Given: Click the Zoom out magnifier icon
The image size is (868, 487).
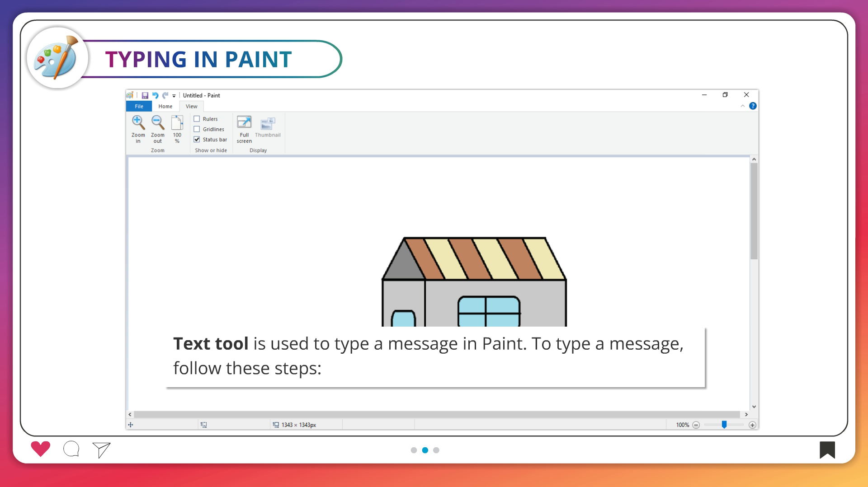Looking at the screenshot, I should [x=157, y=122].
